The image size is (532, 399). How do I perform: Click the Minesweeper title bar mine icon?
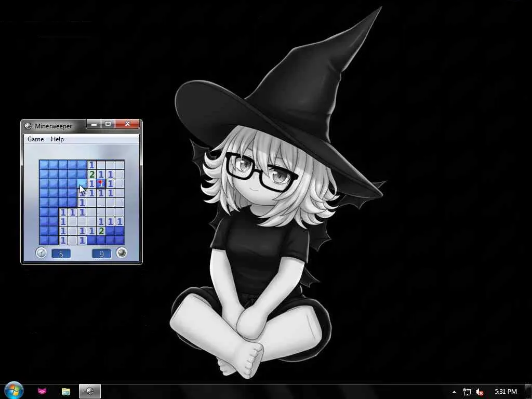click(28, 126)
